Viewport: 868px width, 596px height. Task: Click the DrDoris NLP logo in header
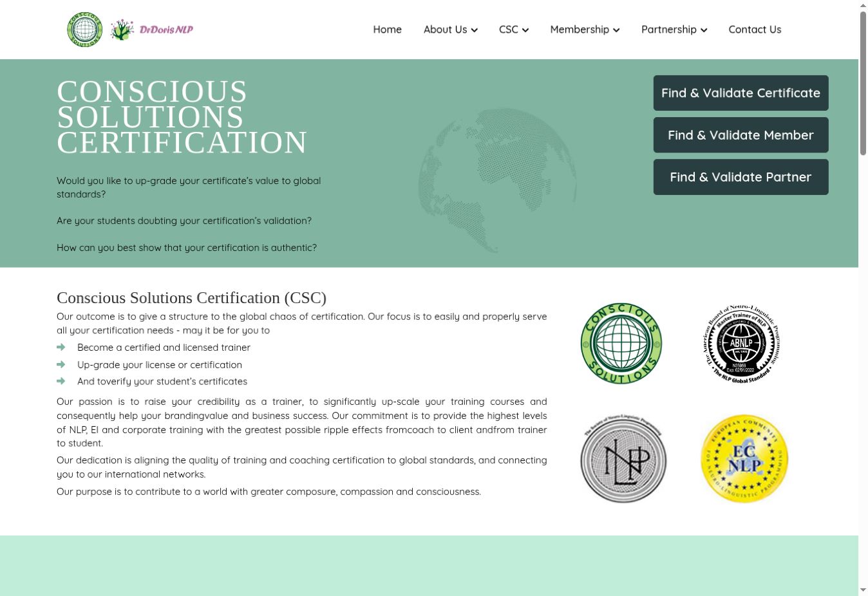[152, 30]
